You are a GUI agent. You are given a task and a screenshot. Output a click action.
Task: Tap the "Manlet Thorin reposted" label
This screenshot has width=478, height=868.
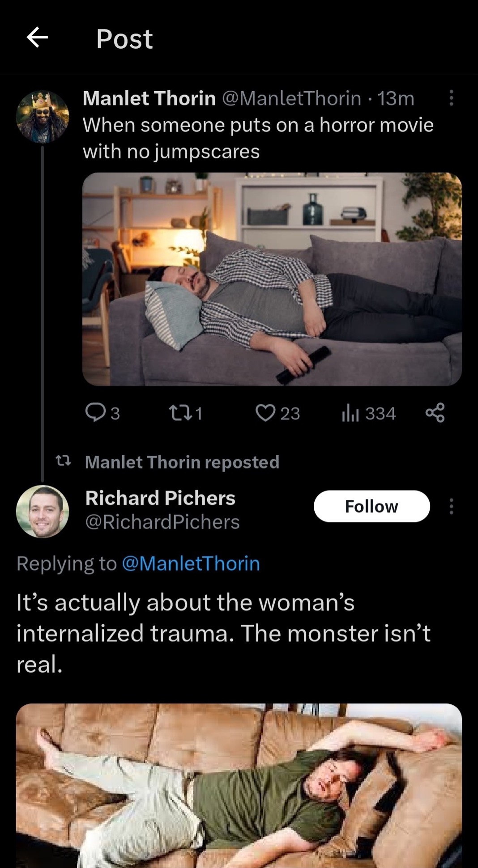(182, 462)
